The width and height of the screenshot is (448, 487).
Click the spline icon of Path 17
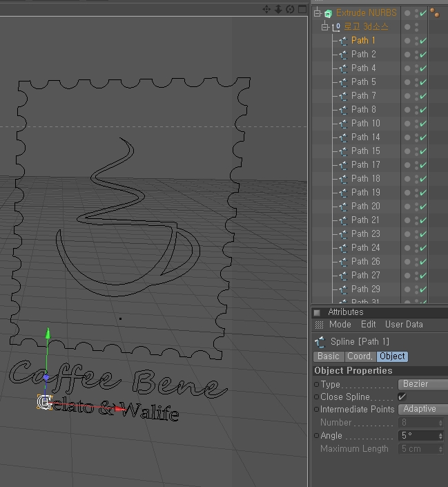pyautogui.click(x=343, y=166)
